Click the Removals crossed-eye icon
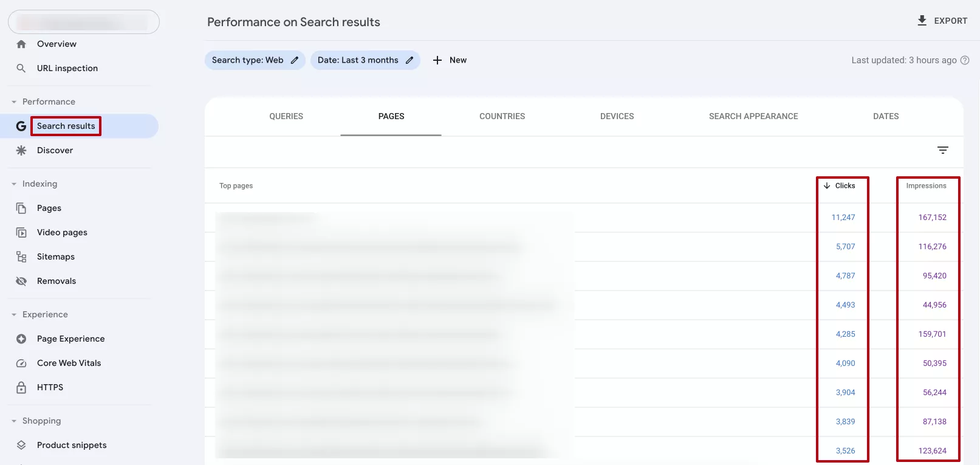The height and width of the screenshot is (465, 980). tap(21, 281)
